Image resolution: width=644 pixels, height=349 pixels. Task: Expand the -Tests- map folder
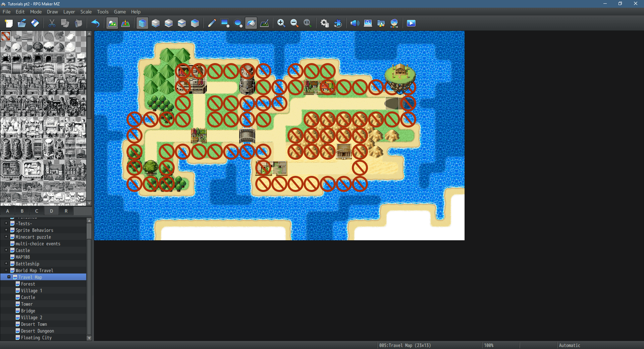pos(6,223)
